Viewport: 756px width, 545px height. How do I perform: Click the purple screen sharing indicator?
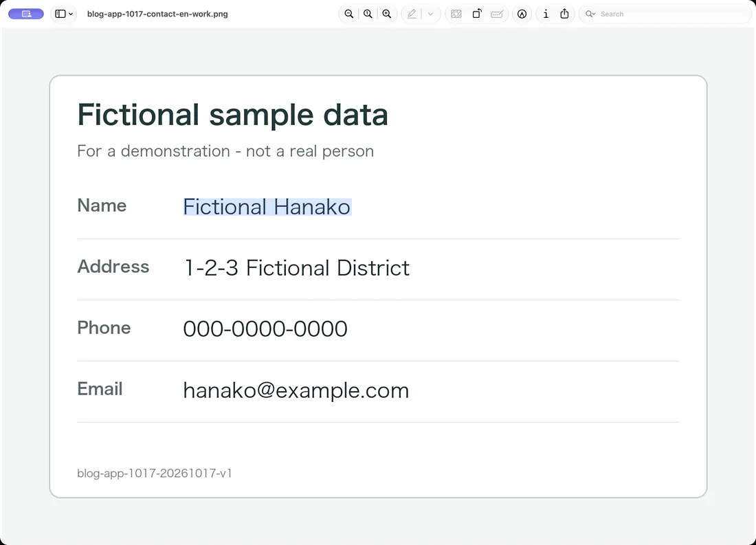[26, 14]
